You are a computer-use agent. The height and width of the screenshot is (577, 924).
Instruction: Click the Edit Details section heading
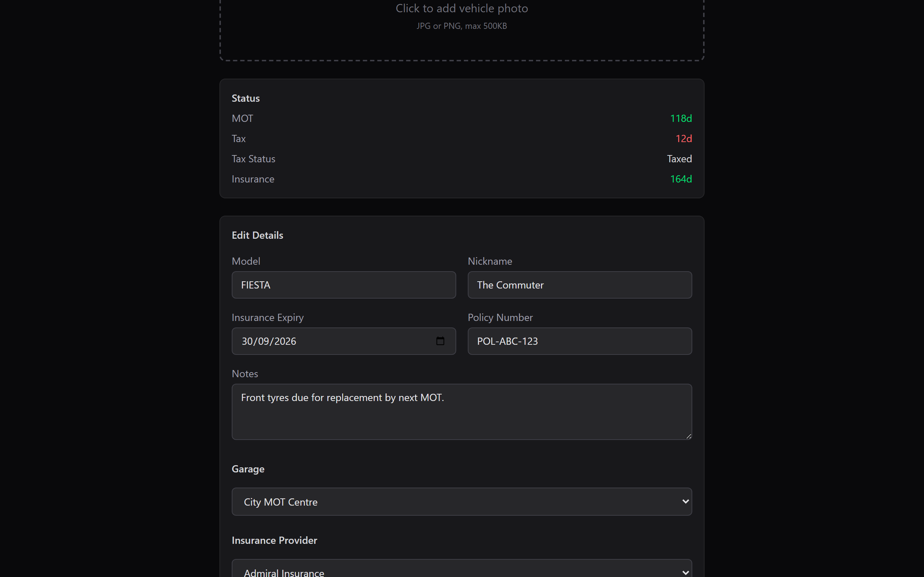click(257, 235)
